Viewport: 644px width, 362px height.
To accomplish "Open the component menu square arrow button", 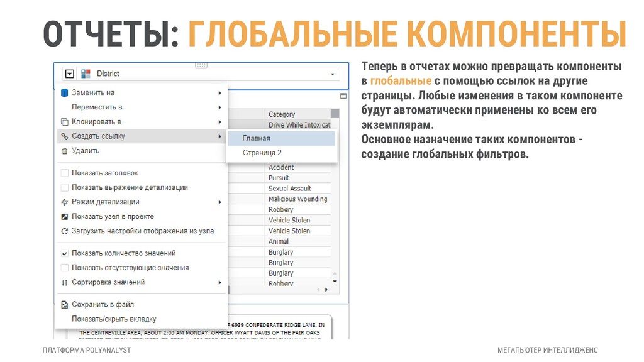I will click(69, 74).
